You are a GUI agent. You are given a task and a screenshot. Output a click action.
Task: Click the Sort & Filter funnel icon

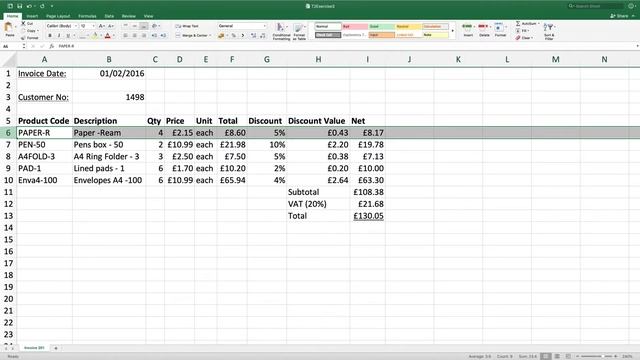(549, 27)
